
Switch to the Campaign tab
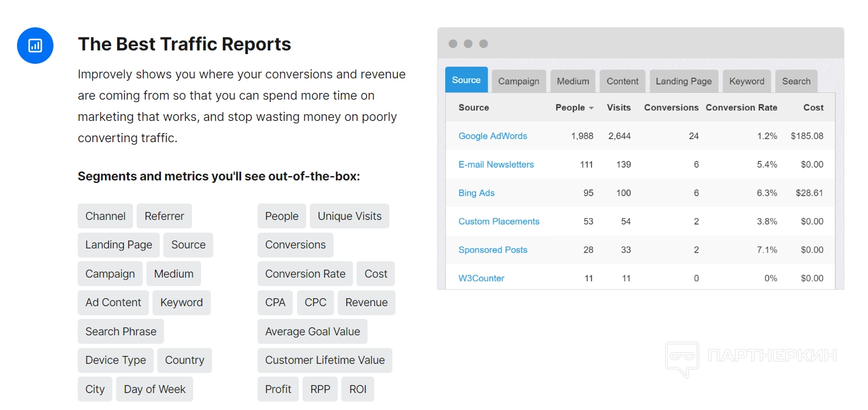(518, 81)
